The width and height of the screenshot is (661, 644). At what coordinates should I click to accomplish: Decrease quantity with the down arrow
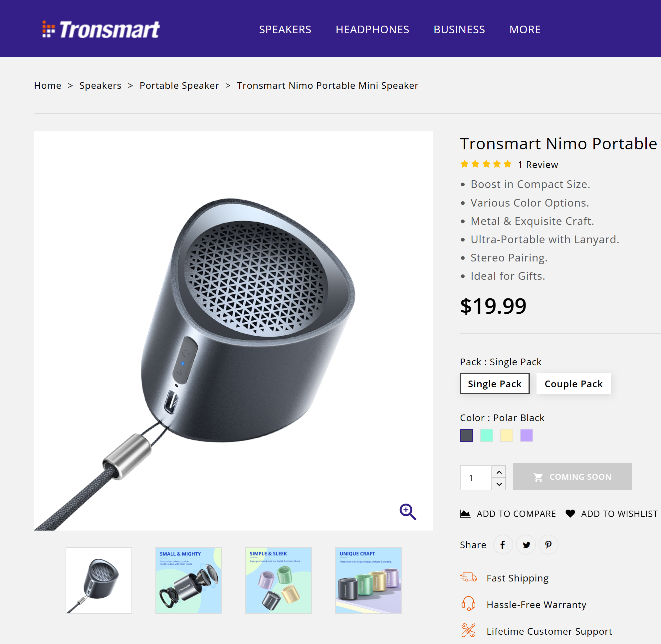[499, 484]
